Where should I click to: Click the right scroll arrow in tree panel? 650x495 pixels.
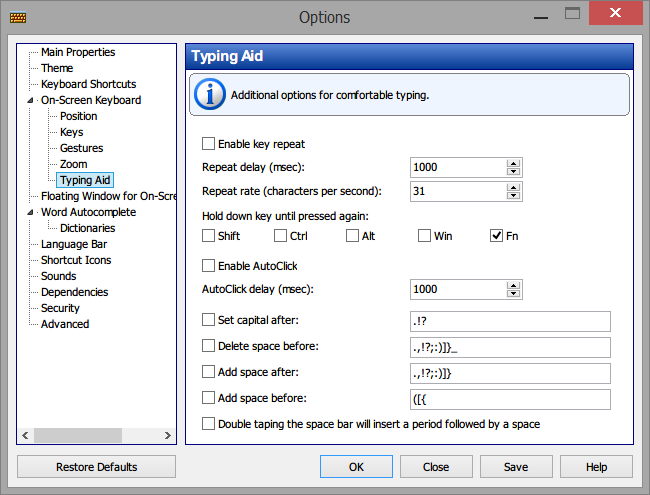pos(167,435)
